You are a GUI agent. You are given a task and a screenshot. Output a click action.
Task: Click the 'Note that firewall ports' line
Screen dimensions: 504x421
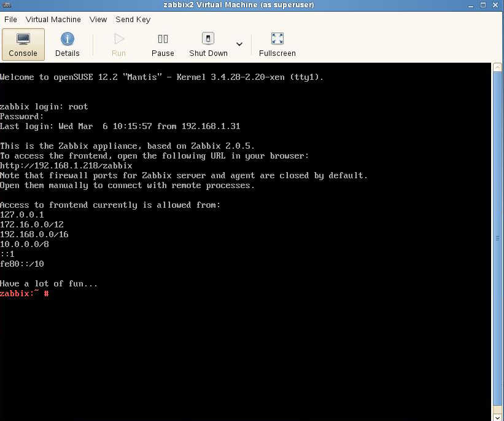coord(184,175)
